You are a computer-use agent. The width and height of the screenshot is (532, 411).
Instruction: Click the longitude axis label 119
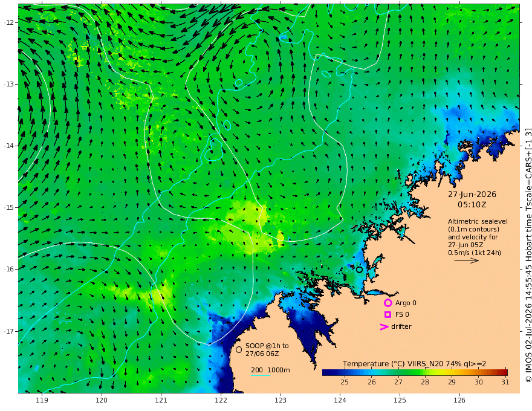42,401
